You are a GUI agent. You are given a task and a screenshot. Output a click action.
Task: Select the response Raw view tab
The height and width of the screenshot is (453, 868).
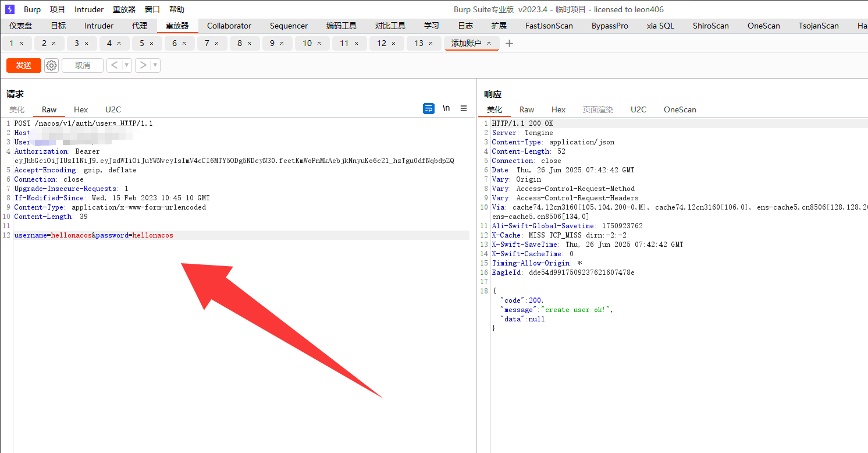pyautogui.click(x=527, y=109)
